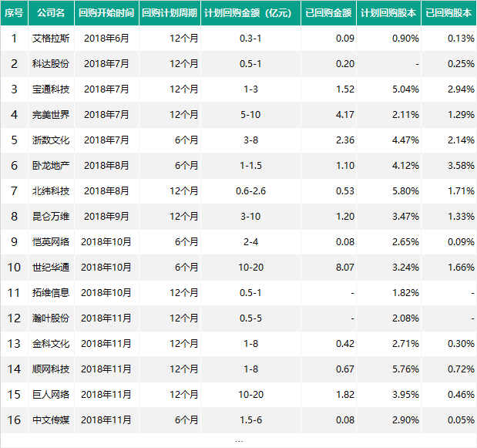Click the 8.07 repurchased amount cell

click(x=328, y=268)
